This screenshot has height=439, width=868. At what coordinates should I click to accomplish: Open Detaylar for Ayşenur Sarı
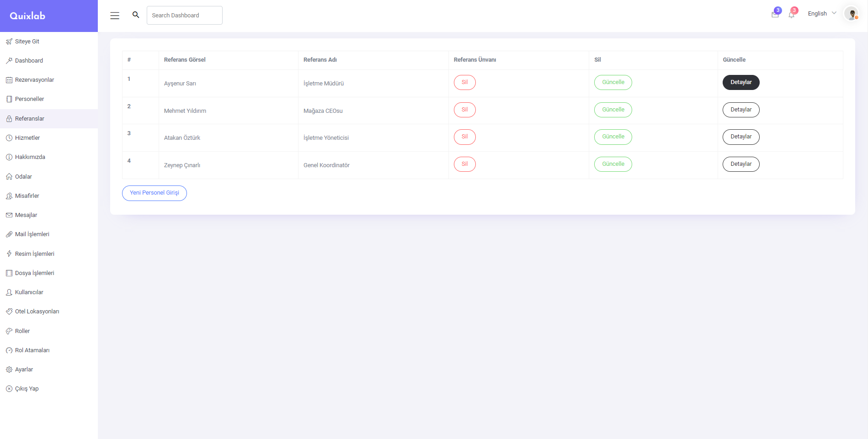click(741, 82)
